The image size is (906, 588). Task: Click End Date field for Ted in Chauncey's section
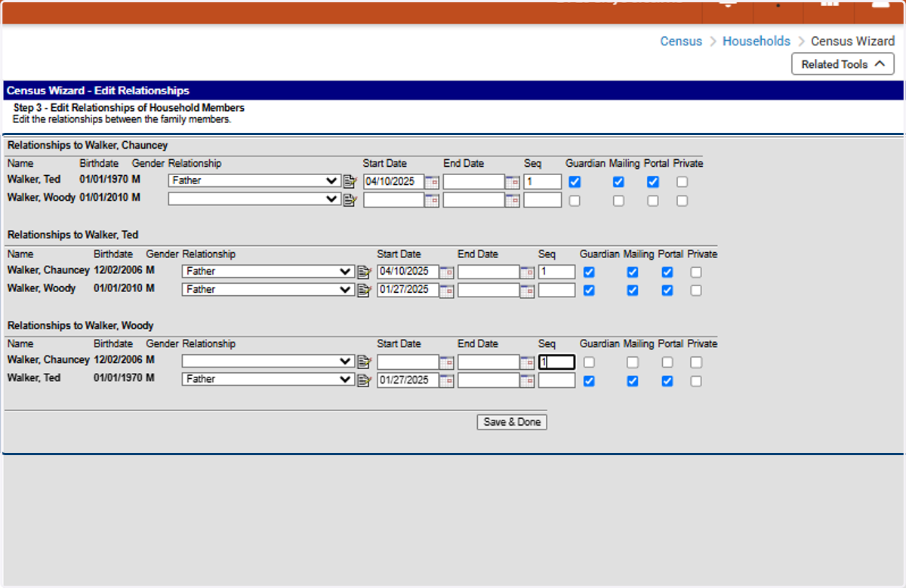tap(474, 182)
